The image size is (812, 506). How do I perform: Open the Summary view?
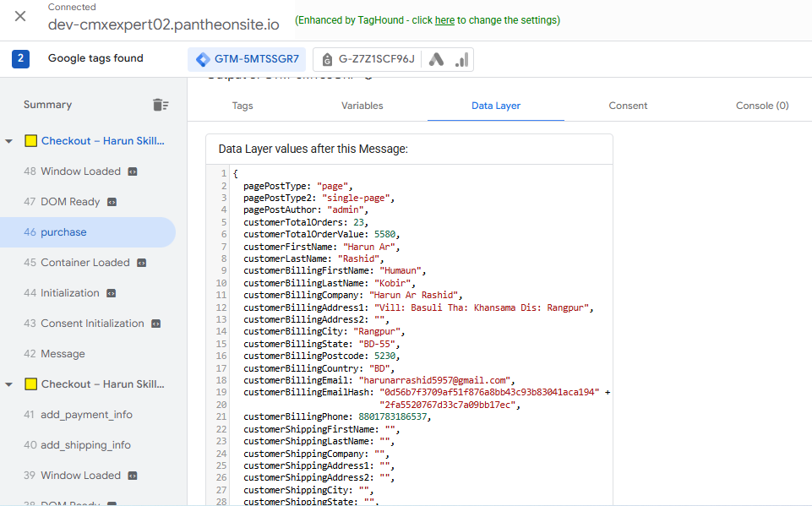point(47,105)
